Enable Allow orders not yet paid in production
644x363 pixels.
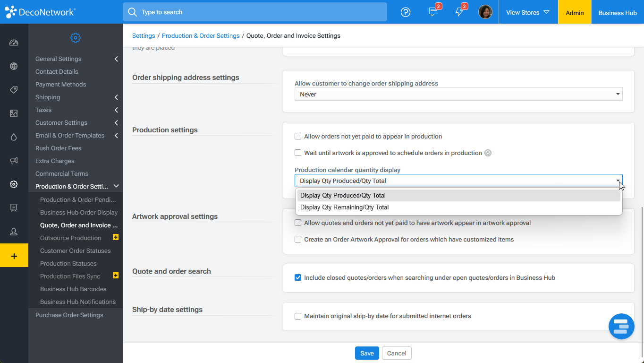[x=298, y=136]
